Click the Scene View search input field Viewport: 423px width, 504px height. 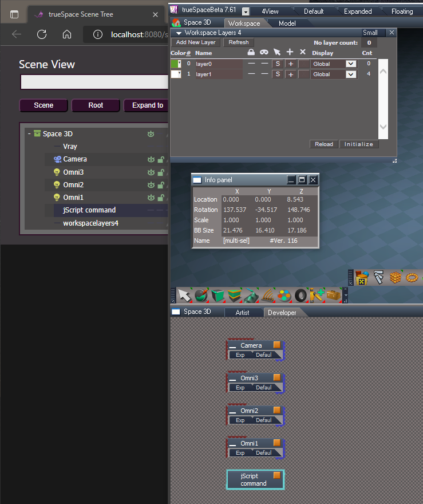pyautogui.click(x=94, y=82)
